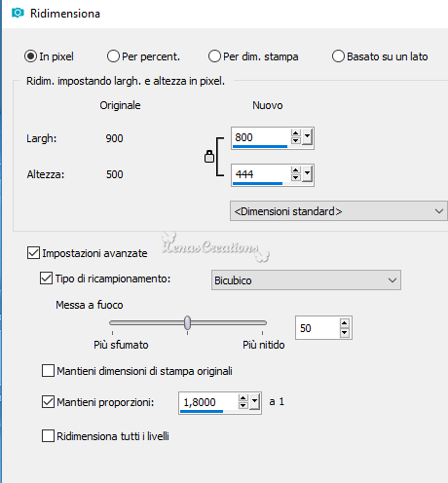Decrease width with the down spinner arrow

pos(295,140)
